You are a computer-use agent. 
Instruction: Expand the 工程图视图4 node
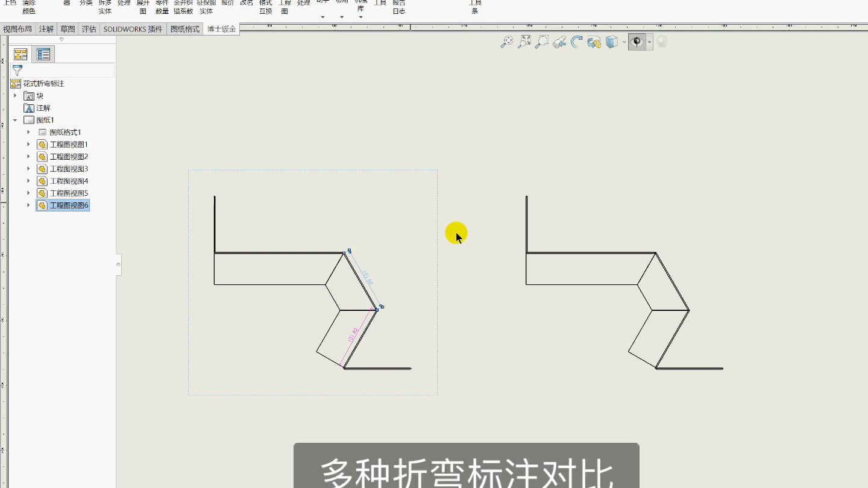(28, 181)
